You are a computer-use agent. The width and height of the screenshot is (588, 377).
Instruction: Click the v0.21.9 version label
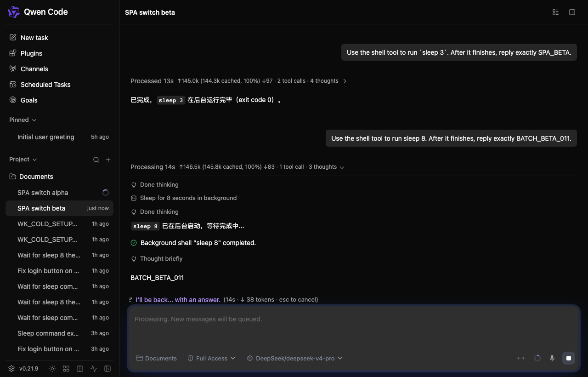28,369
